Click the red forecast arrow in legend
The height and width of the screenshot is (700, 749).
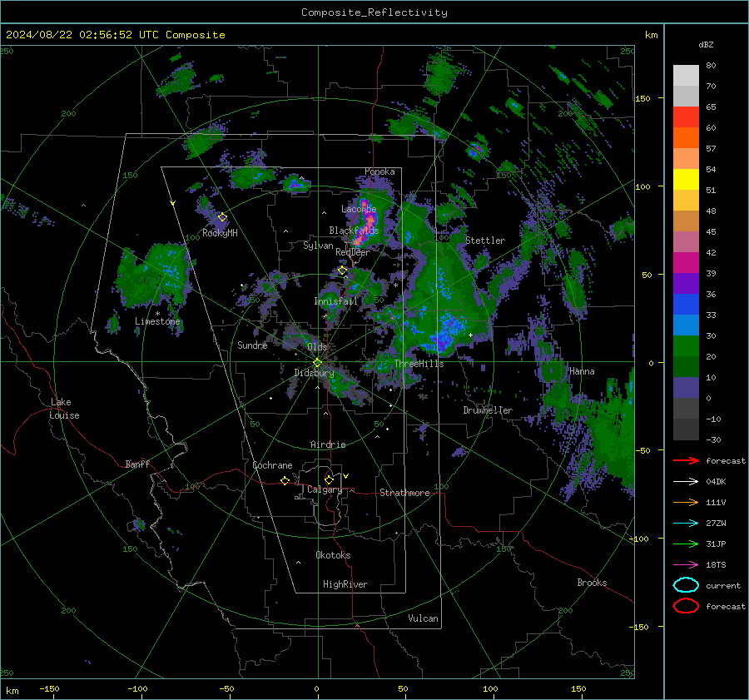[x=686, y=460]
